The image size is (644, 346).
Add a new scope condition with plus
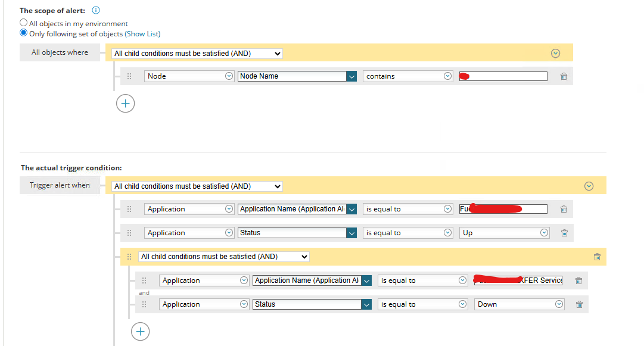(x=125, y=104)
